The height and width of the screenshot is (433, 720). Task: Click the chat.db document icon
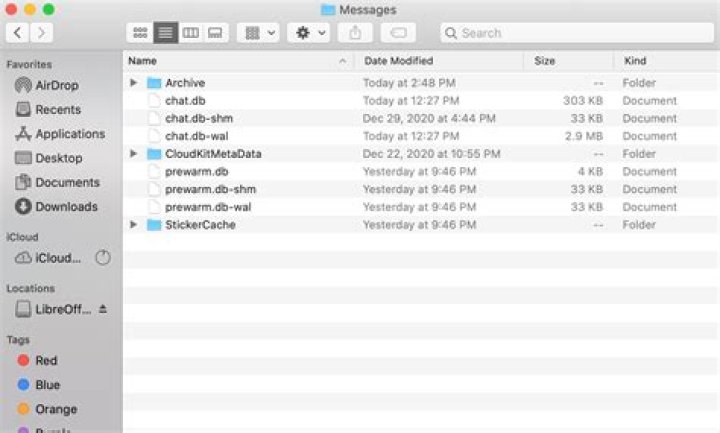pyautogui.click(x=154, y=101)
